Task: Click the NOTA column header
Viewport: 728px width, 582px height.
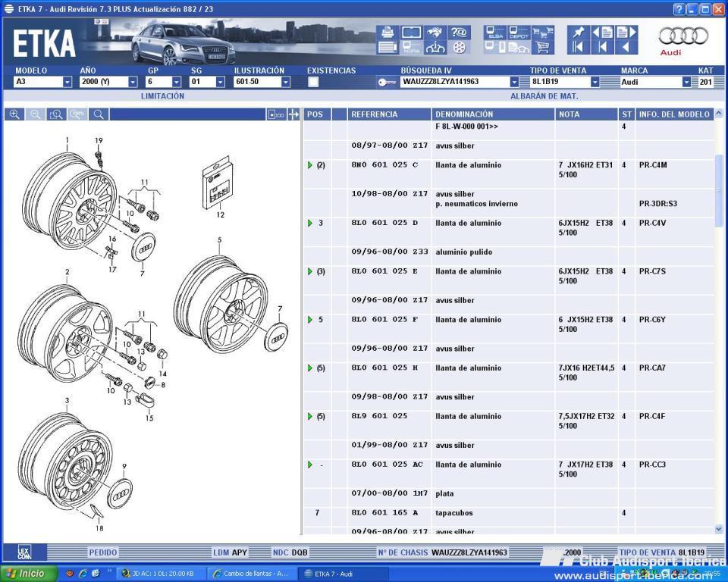Action: click(x=586, y=114)
